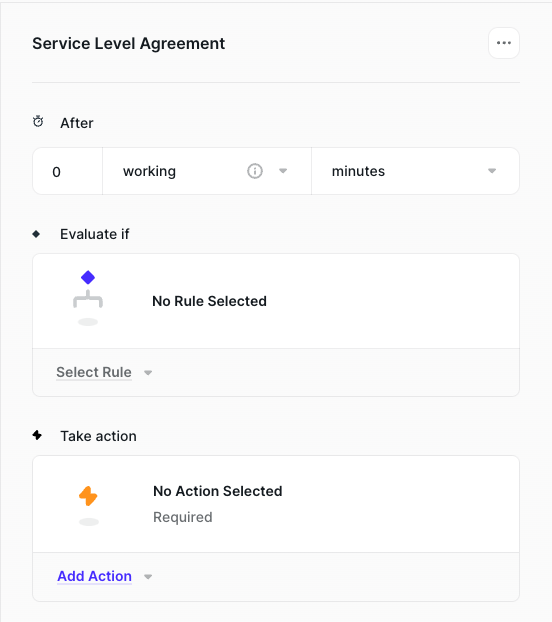Expand the Select Rule dropdown arrow
Screen dimensions: 552x622
(148, 372)
